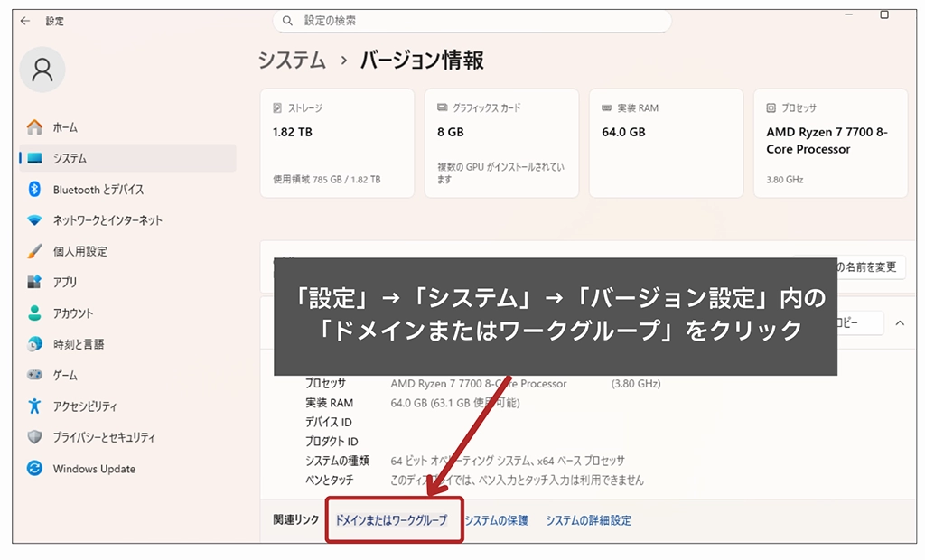Click the 設定の検索 search field
This screenshot has height=560, width=925.
tap(472, 20)
